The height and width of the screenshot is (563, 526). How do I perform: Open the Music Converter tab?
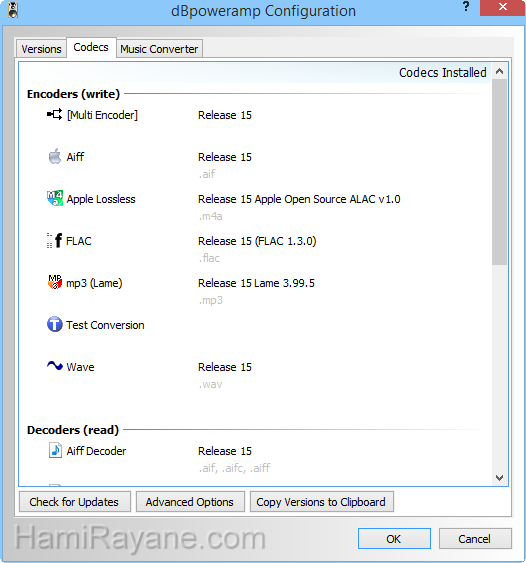click(x=159, y=48)
